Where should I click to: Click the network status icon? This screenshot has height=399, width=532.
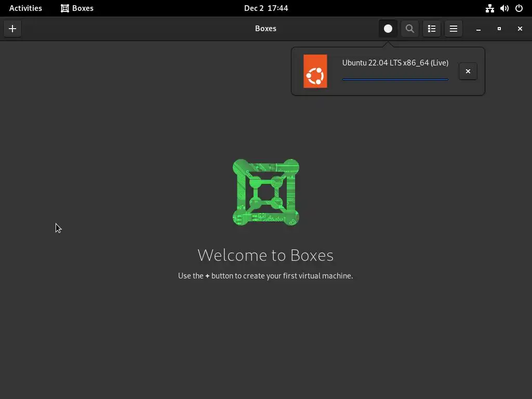point(489,8)
